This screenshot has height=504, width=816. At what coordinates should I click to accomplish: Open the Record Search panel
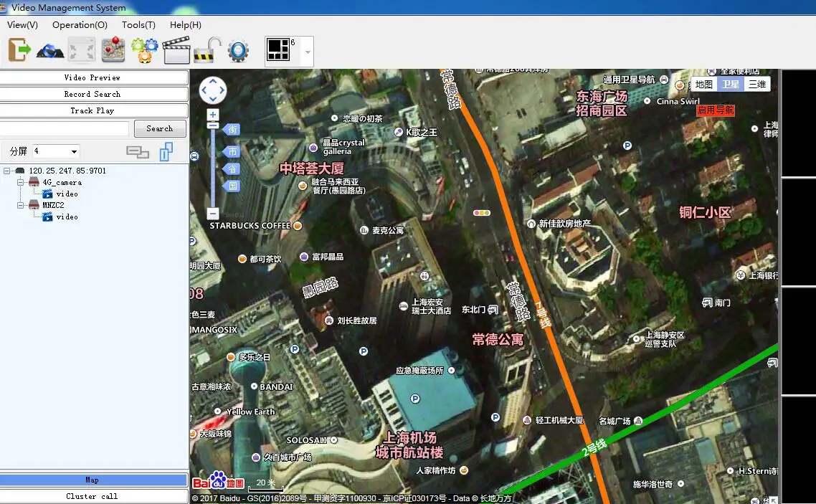point(93,94)
